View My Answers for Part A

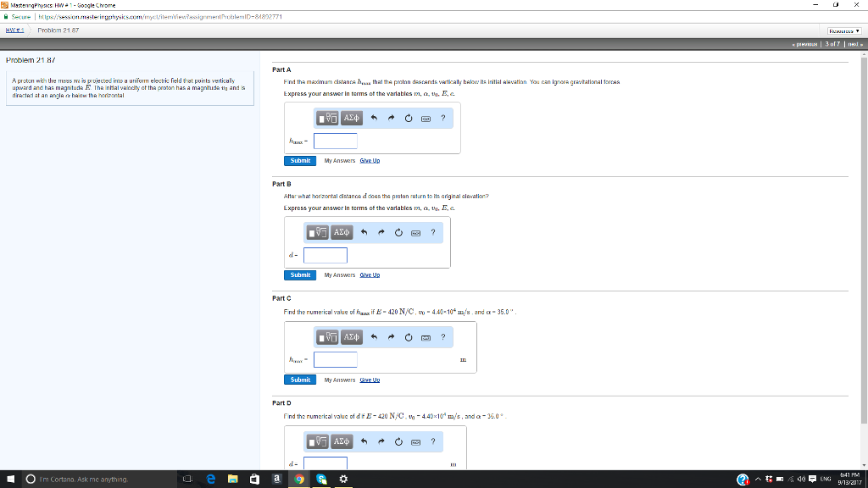pos(339,160)
